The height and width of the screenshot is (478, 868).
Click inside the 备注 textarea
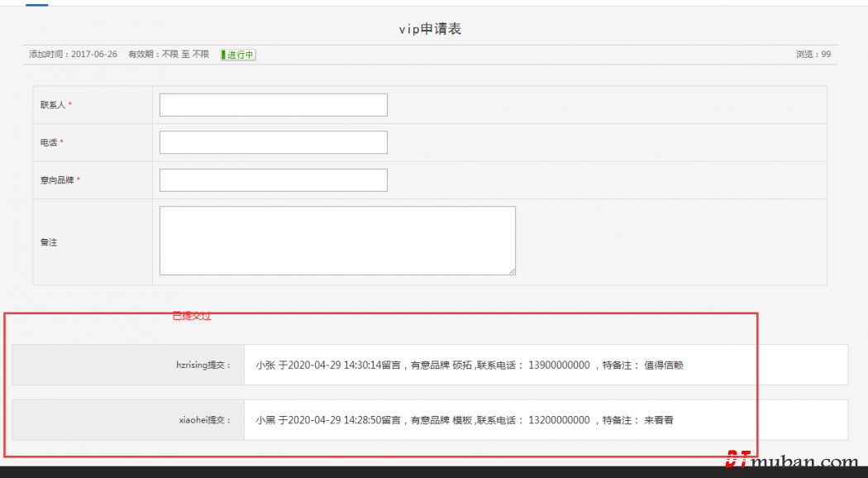tap(337, 241)
